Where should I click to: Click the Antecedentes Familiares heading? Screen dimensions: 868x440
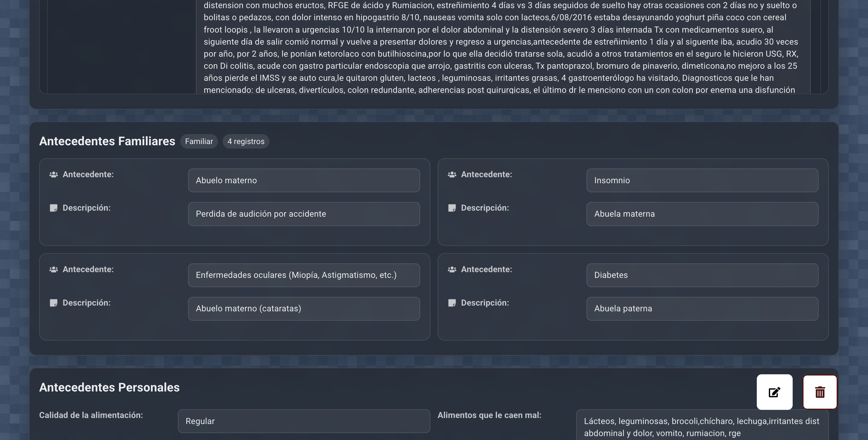click(x=107, y=141)
